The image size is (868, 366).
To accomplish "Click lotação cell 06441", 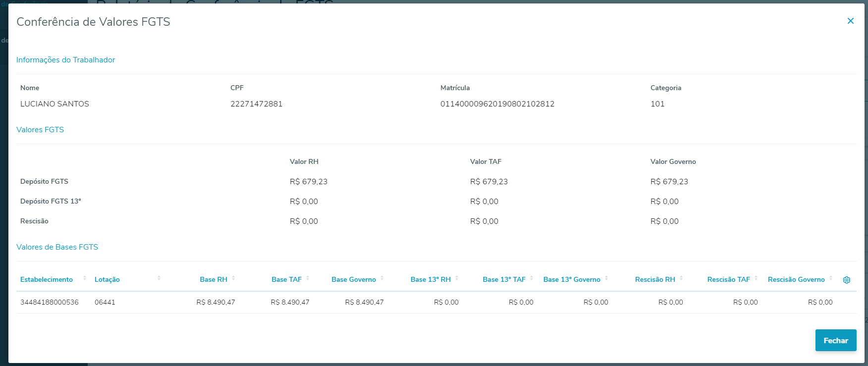I will (105, 302).
